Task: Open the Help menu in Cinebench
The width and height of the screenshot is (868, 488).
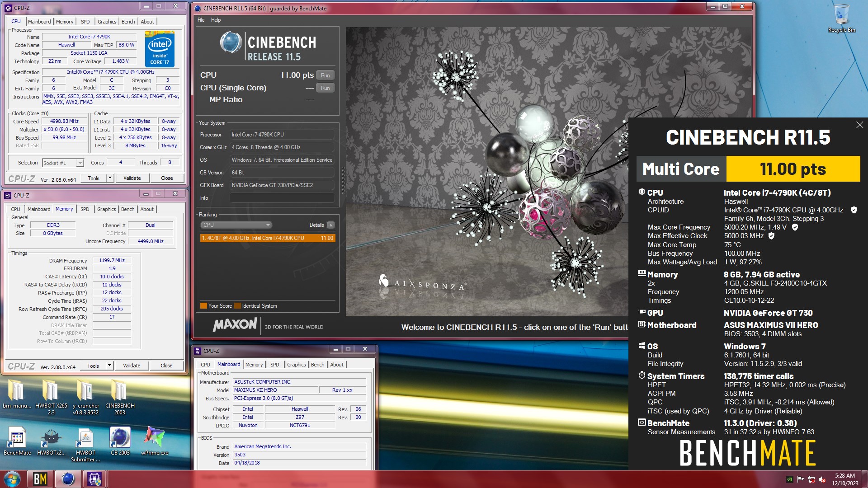Action: (x=216, y=20)
